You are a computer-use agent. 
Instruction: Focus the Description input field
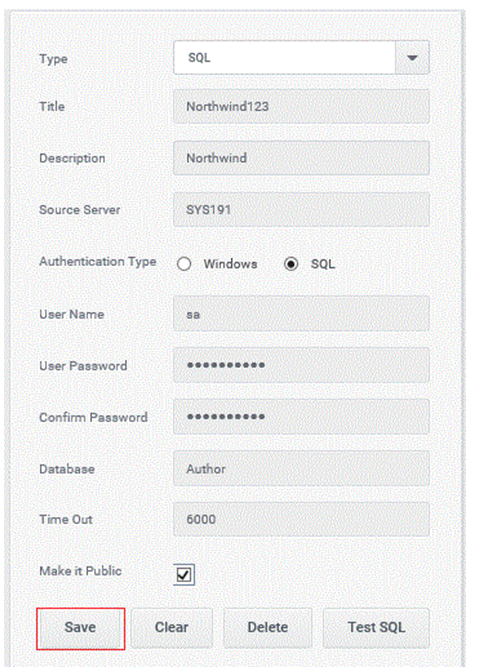301,158
